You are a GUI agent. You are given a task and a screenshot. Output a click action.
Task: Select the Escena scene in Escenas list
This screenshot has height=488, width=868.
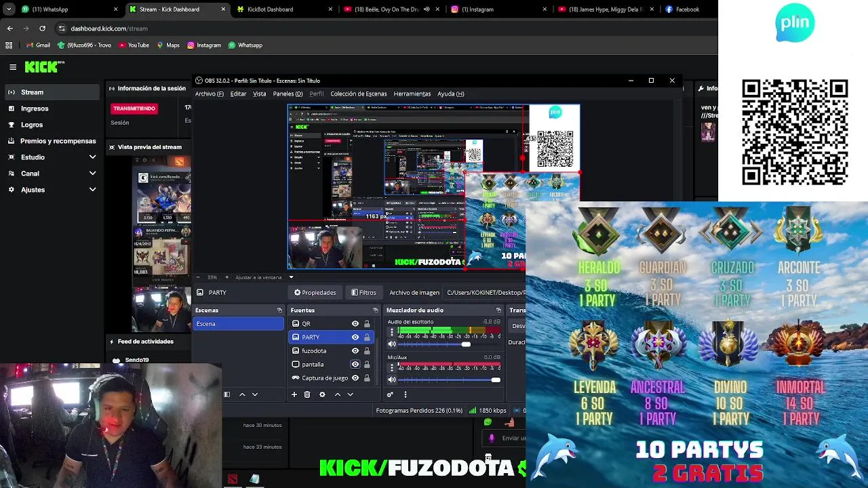coord(239,324)
